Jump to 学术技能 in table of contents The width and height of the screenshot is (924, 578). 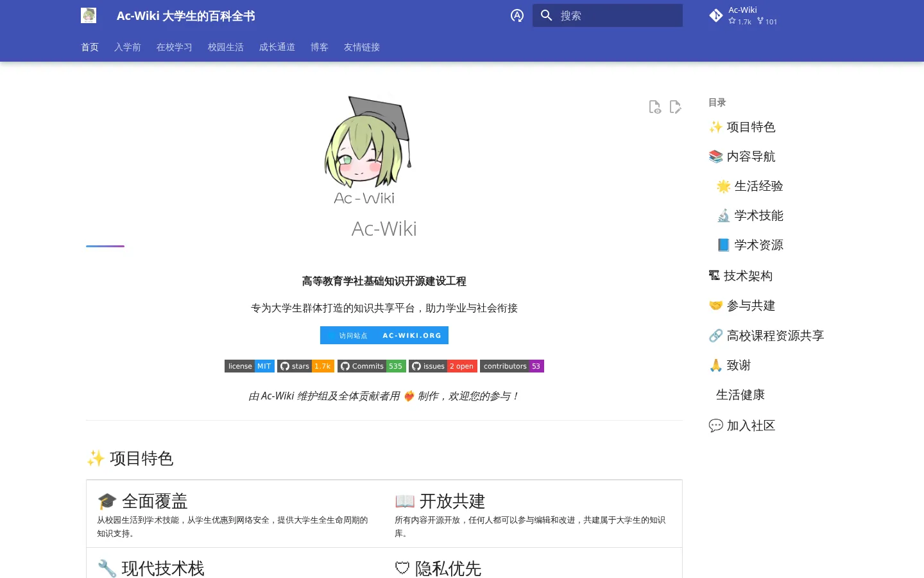click(x=750, y=216)
